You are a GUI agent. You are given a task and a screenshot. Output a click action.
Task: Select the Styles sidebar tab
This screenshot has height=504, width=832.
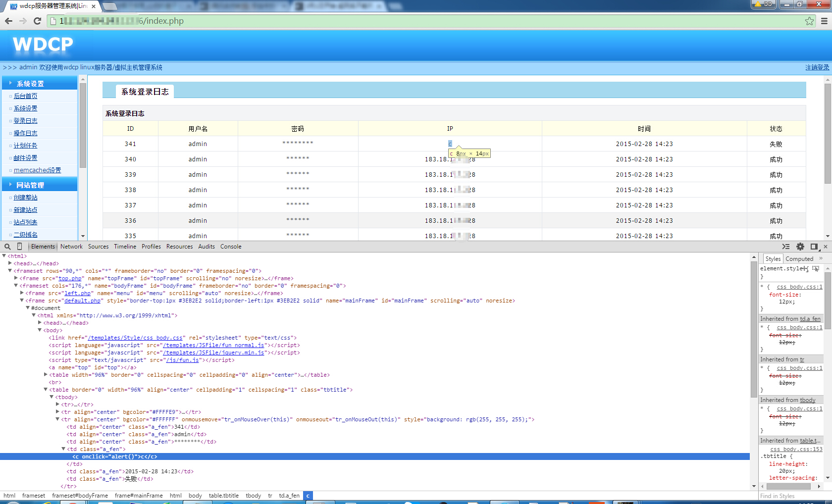pos(773,259)
